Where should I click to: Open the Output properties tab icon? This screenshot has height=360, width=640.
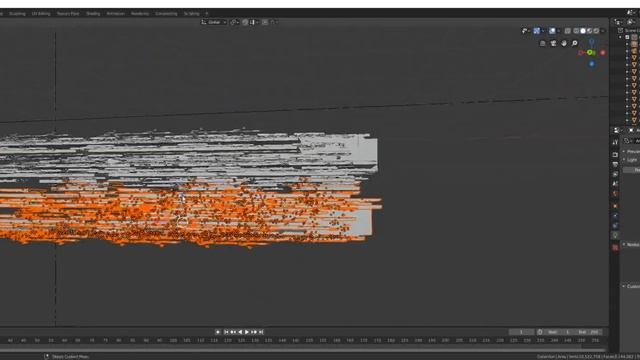616,164
